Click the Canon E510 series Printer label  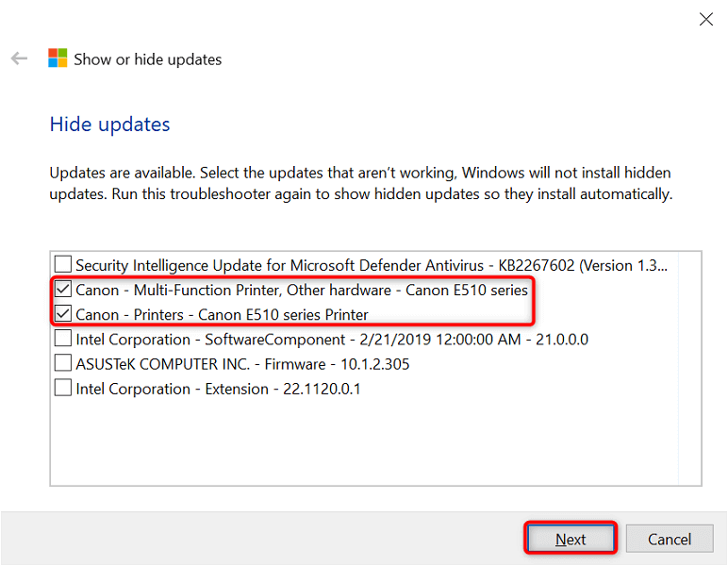[222, 315]
